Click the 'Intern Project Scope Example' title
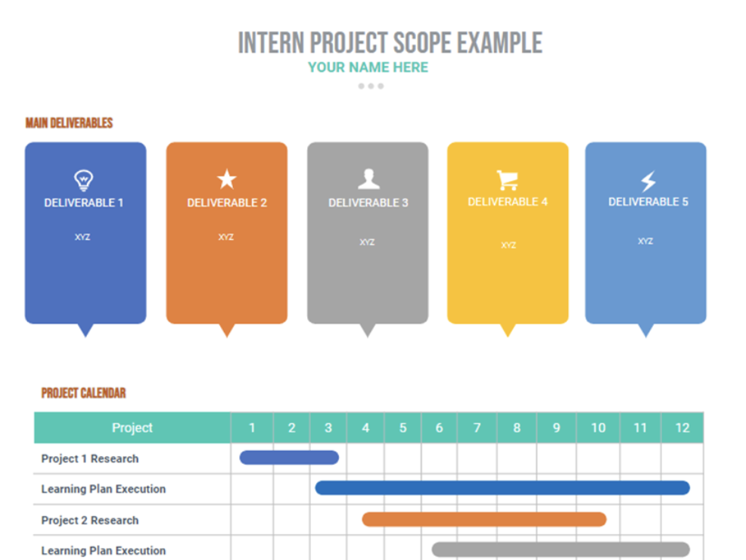 click(390, 42)
